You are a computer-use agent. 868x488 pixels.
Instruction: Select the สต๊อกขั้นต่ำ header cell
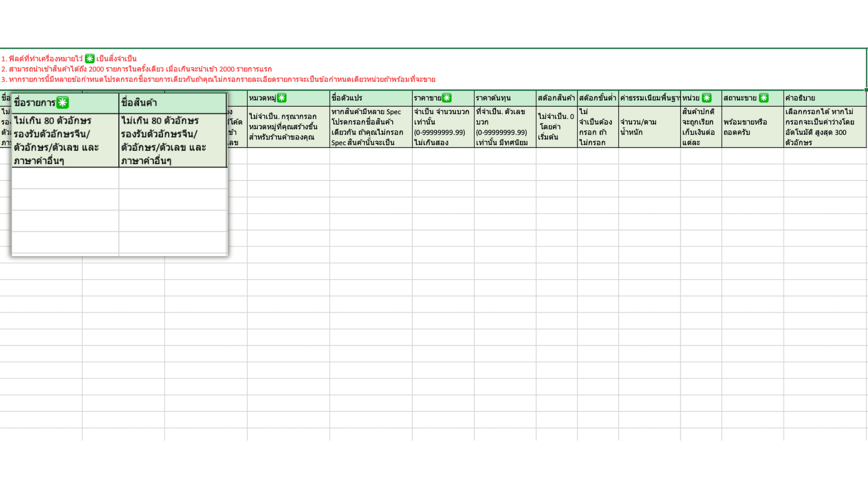click(x=597, y=98)
